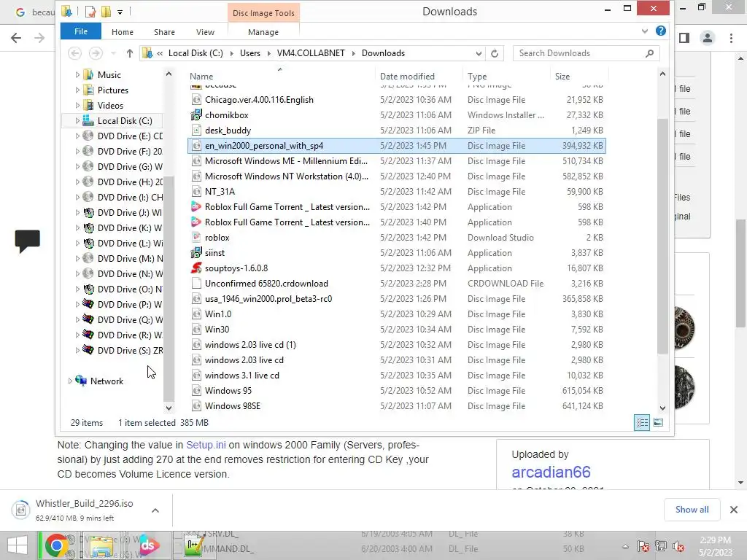
Task: Sort files by Type column header
Action: click(477, 76)
